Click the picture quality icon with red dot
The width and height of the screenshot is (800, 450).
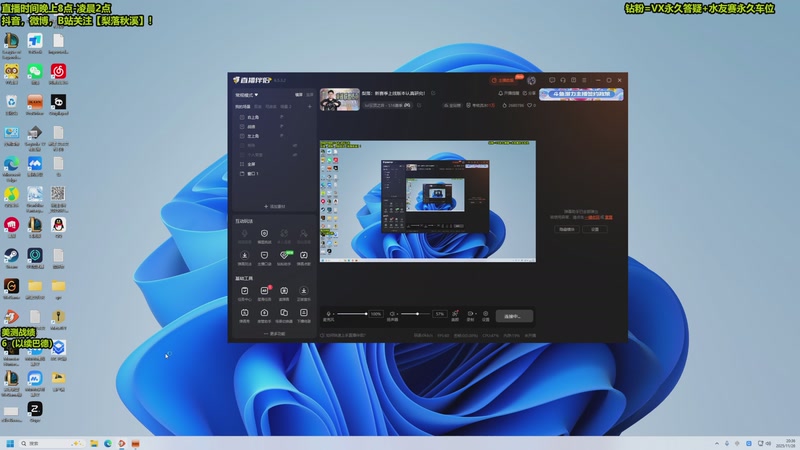455,313
